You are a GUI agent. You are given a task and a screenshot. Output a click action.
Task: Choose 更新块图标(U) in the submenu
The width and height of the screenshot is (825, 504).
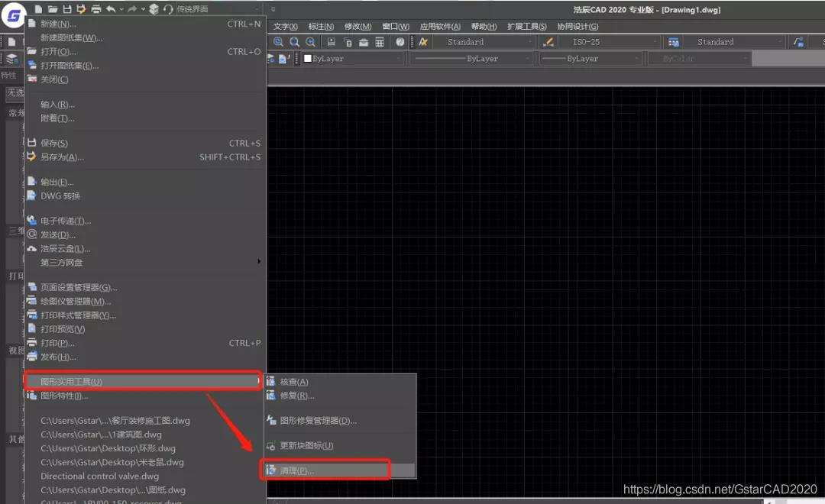(x=340, y=446)
